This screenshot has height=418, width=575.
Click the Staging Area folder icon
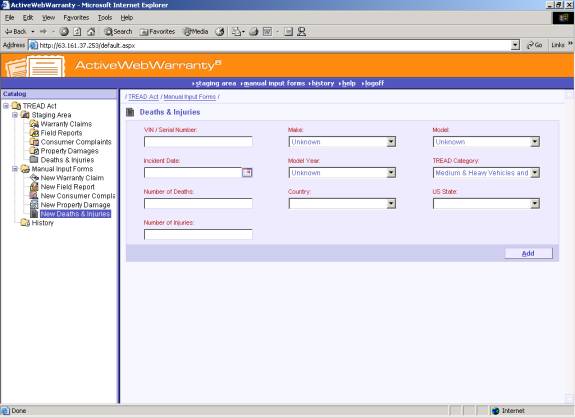click(x=25, y=115)
